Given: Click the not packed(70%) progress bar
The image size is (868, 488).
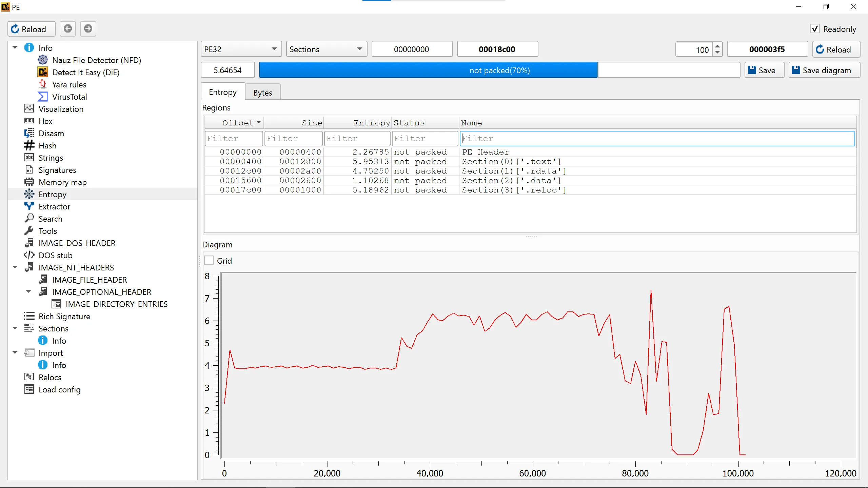Looking at the screenshot, I should [499, 70].
